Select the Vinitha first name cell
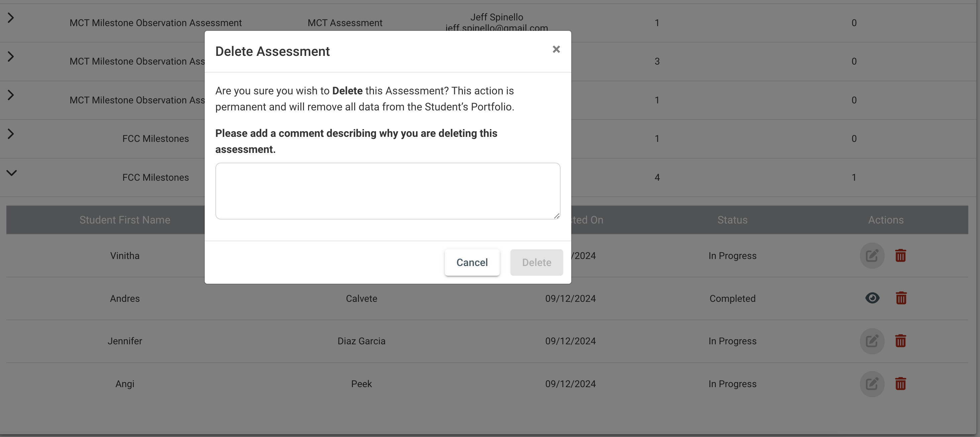Image resolution: width=980 pixels, height=437 pixels. coord(125,255)
